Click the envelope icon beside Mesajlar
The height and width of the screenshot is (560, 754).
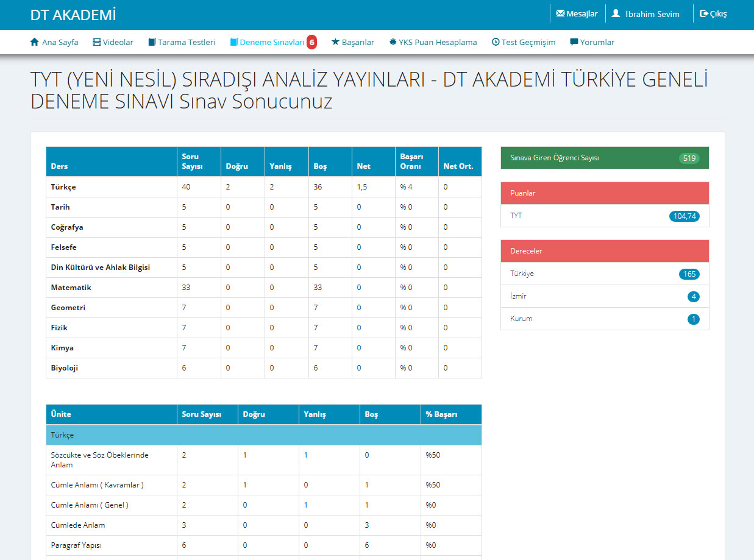(x=560, y=13)
